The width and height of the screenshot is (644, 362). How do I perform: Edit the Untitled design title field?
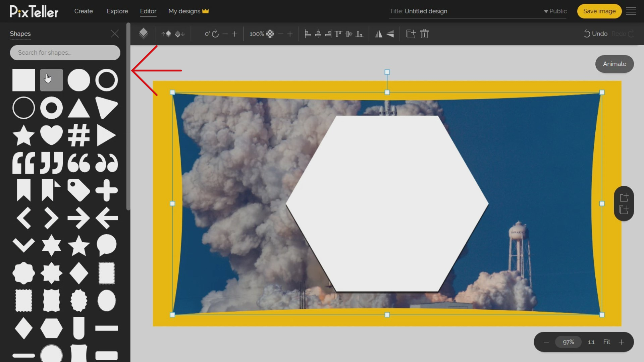click(426, 11)
